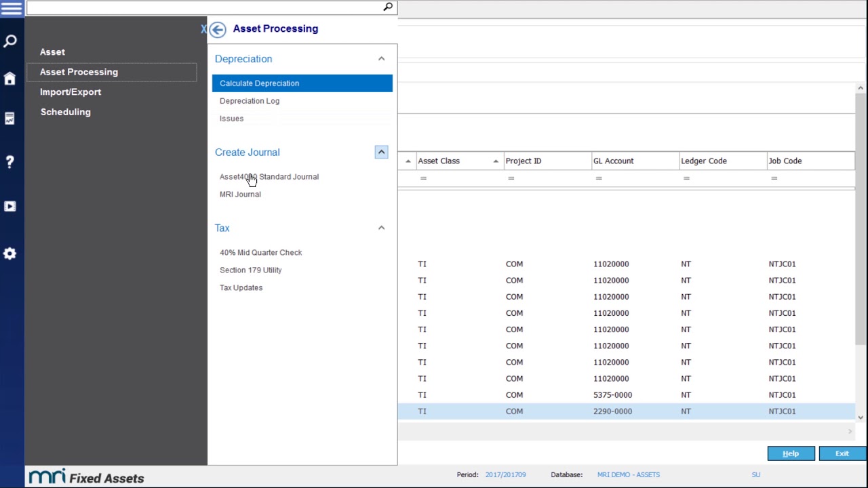Collapse the Tax section

click(381, 228)
